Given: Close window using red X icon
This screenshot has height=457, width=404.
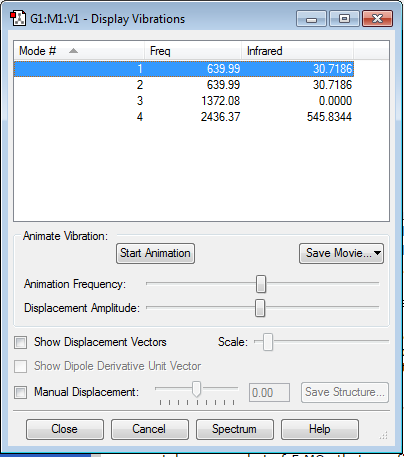Looking at the screenshot, I should 377,19.
